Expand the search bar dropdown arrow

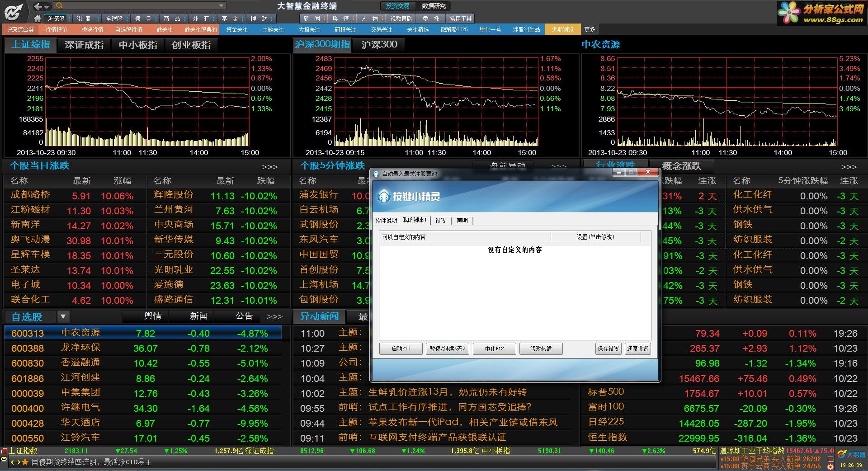tap(221, 6)
